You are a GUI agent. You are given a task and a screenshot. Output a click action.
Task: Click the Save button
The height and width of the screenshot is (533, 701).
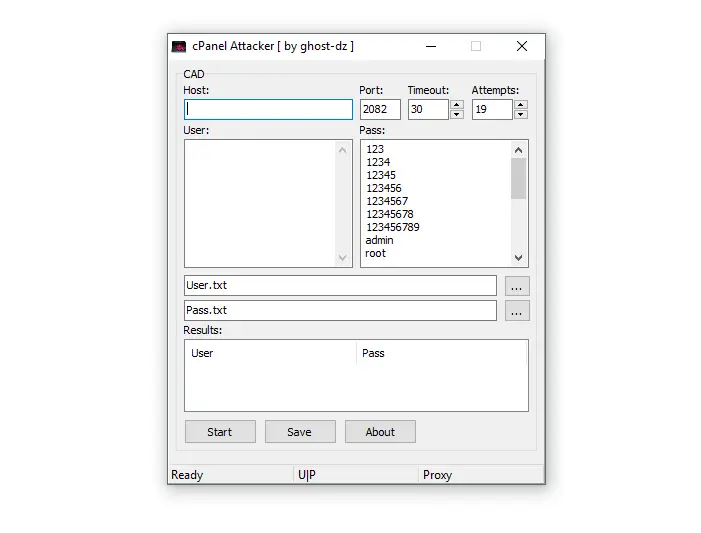[x=300, y=432]
